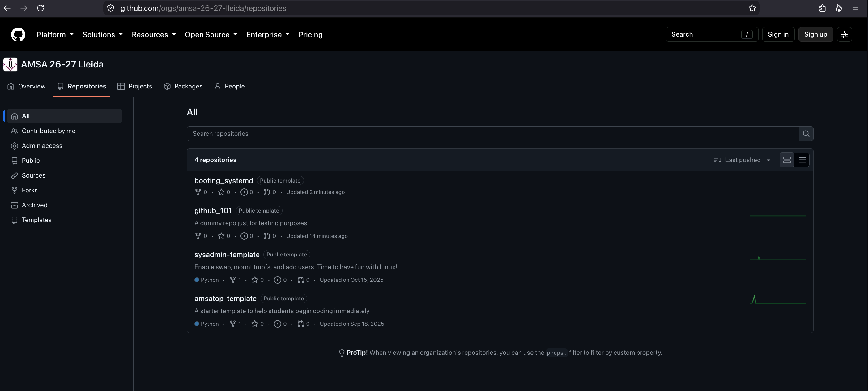Open the github_101 repository
Viewport: 868px width, 391px height.
tap(213, 211)
